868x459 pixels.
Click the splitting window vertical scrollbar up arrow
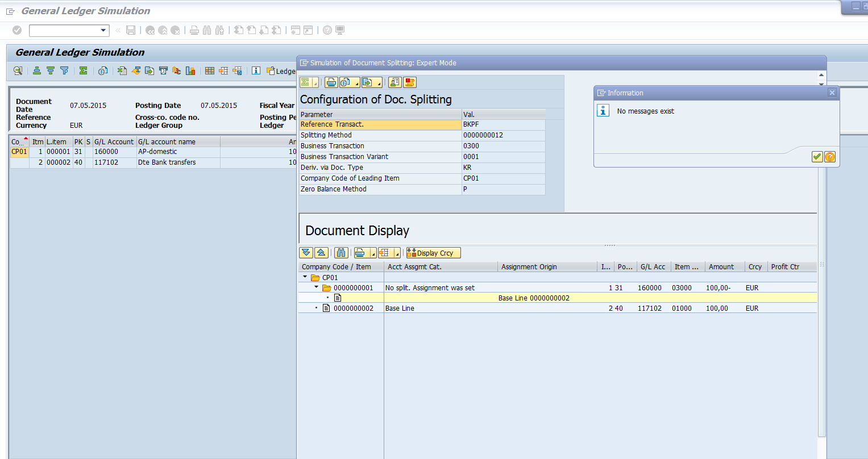(821, 75)
